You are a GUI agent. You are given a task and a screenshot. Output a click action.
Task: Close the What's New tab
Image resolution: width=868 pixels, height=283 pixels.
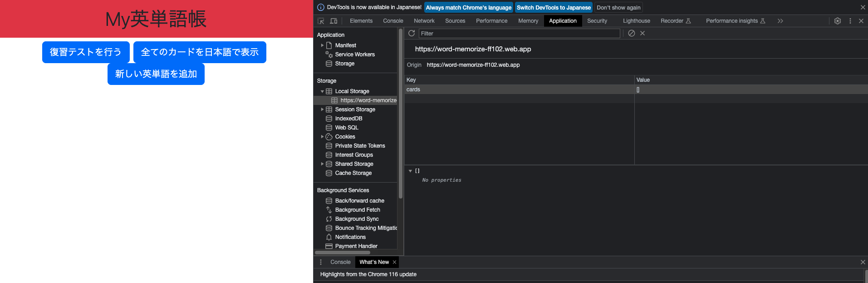(395, 262)
